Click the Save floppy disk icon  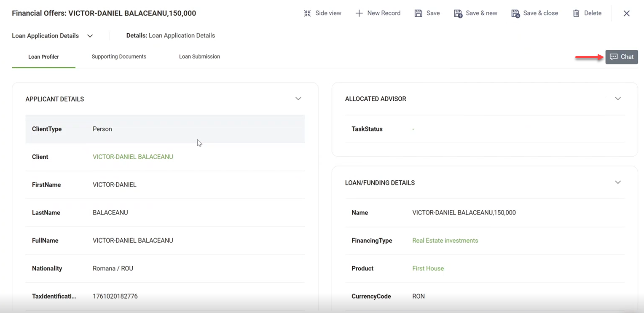coord(418,13)
